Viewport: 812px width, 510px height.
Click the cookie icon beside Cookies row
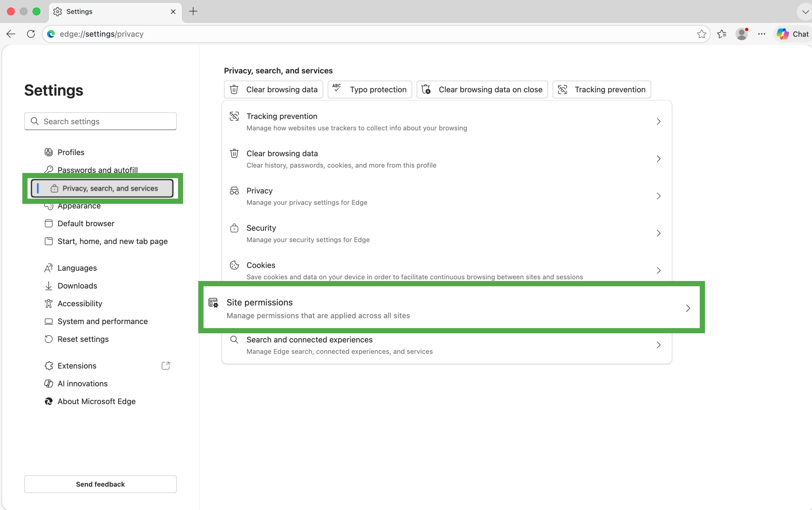tap(234, 266)
